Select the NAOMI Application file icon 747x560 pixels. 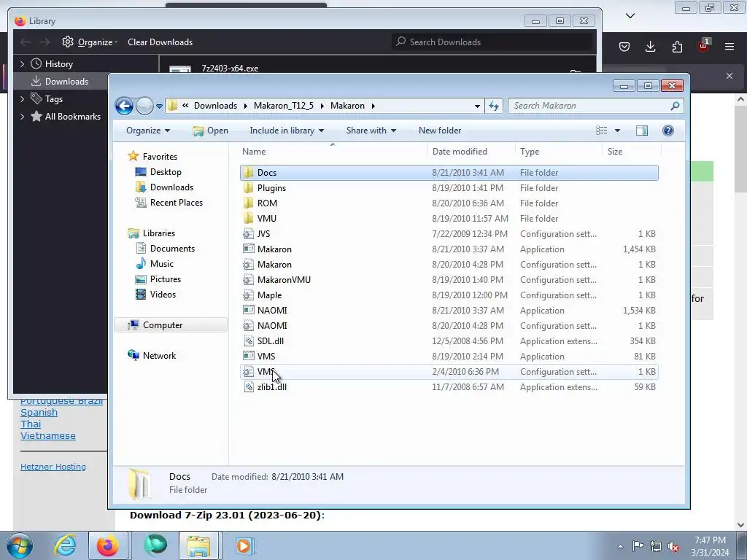(248, 310)
